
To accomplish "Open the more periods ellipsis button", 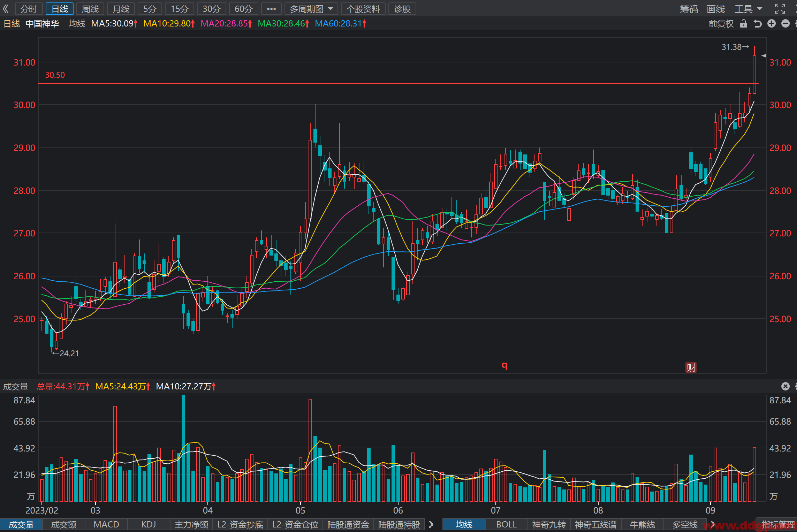I will coord(271,9).
